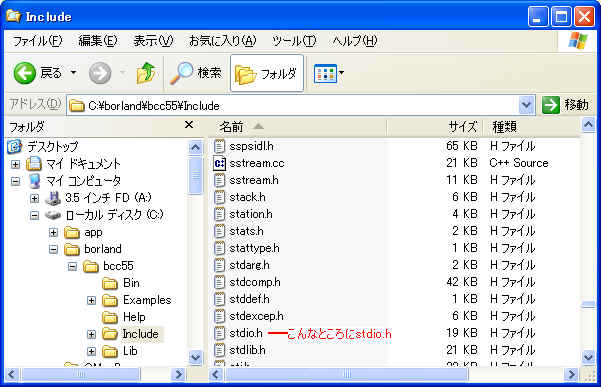Collapse the borland folder node

tap(53, 249)
